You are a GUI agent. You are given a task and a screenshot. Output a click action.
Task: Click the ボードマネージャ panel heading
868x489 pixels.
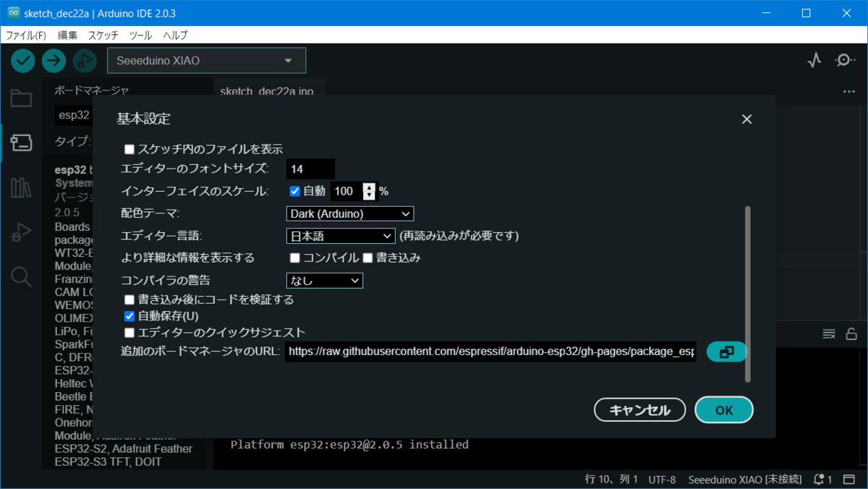click(92, 90)
